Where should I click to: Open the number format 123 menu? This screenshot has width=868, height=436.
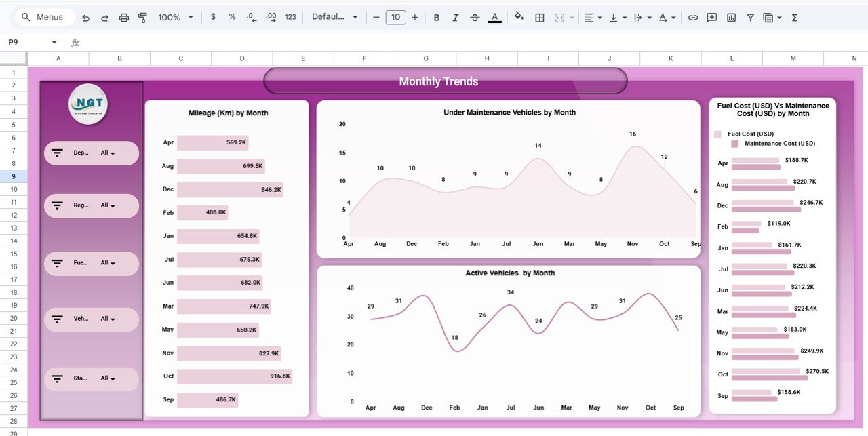290,17
